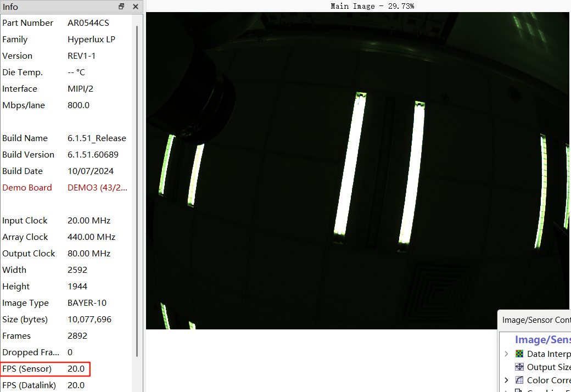Close the Info panel

135,7
